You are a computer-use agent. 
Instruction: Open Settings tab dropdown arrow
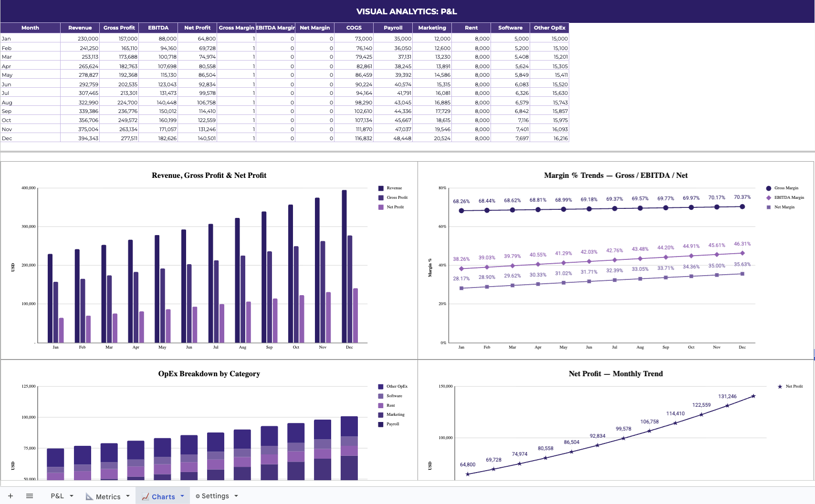pos(236,496)
